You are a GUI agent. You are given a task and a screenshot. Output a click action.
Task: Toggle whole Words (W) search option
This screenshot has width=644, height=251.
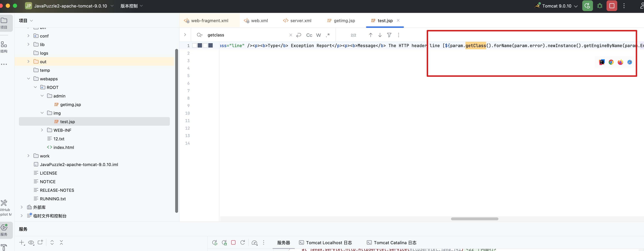318,35
